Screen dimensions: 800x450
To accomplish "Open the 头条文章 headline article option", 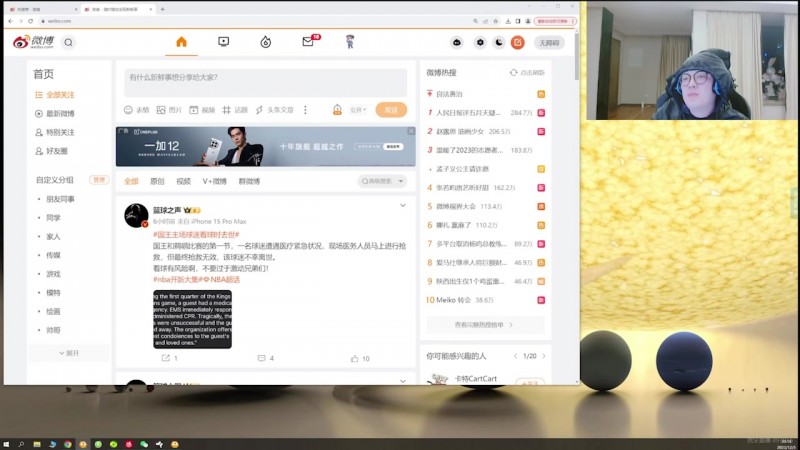I will tap(275, 110).
